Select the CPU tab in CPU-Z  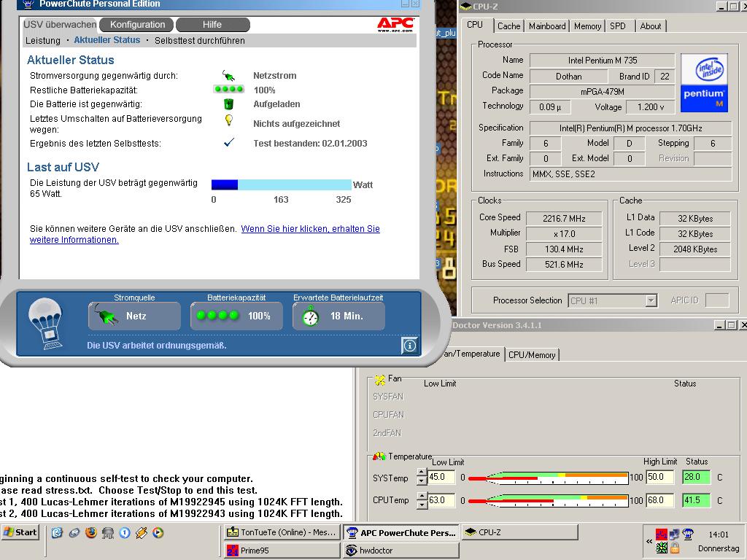point(475,25)
